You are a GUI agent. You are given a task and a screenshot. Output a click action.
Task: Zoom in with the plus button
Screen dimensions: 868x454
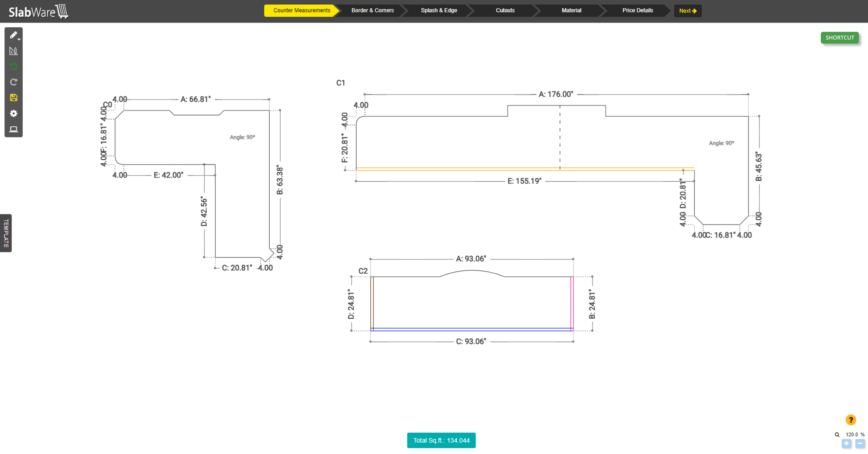[x=846, y=444]
